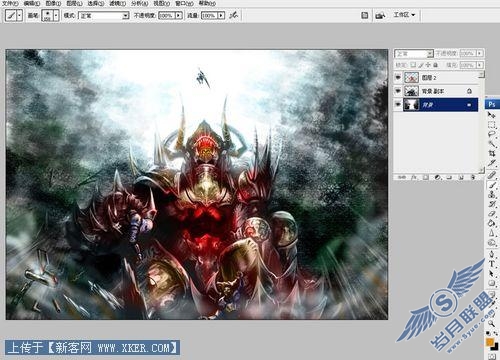Select the Brush tool in the toolbox
The width and height of the screenshot is (500, 360).
click(492, 185)
